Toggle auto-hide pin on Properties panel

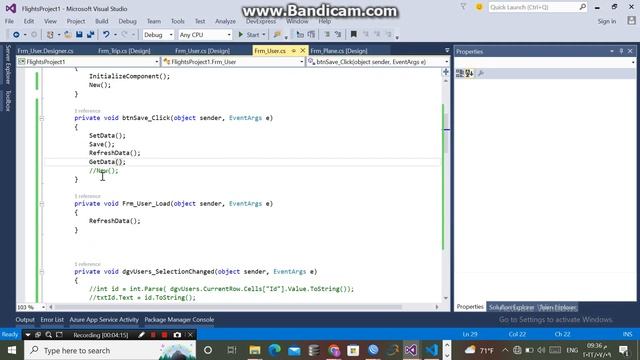622,51
